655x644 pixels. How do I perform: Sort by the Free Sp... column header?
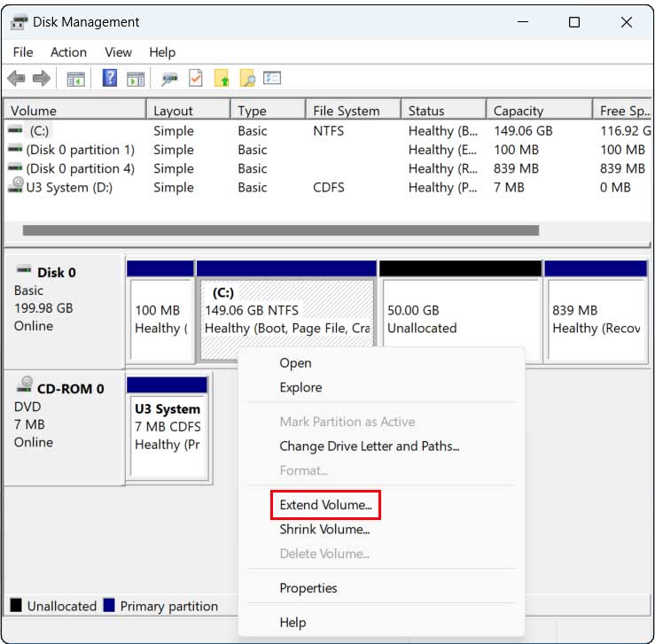point(622,111)
